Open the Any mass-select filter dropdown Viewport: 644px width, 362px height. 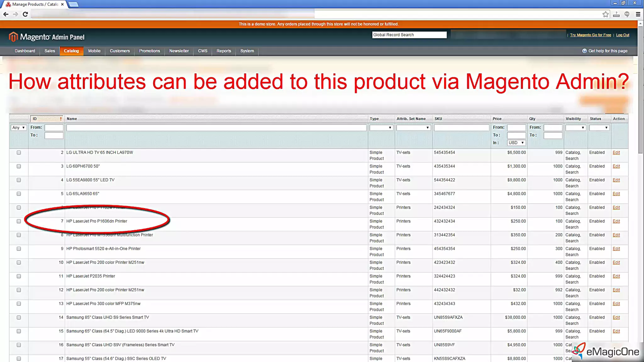[x=19, y=128]
